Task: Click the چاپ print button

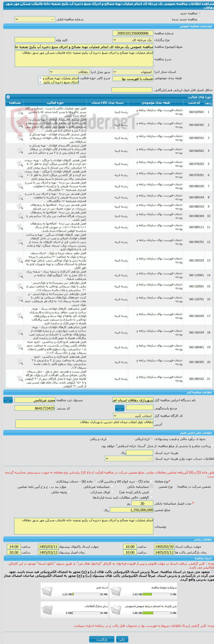Action: point(122,639)
